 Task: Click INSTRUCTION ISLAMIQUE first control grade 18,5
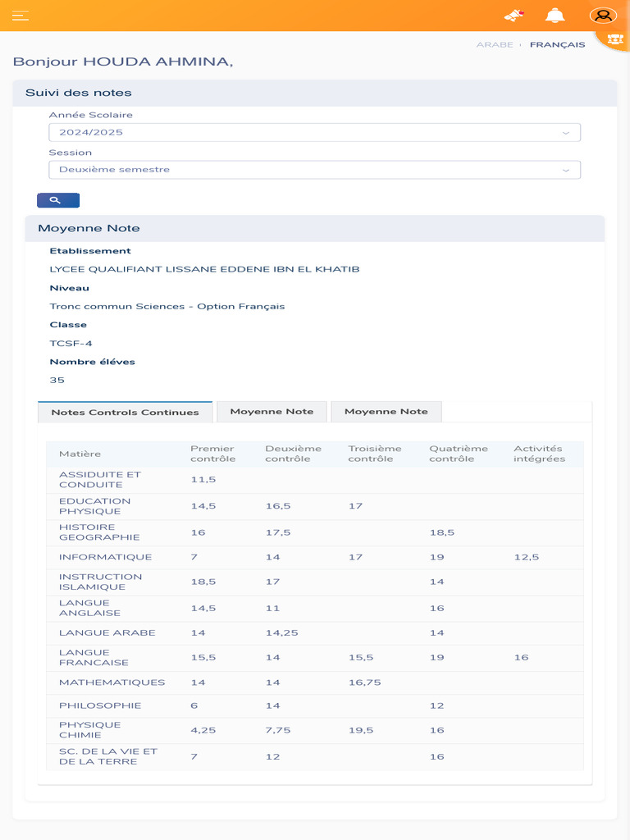pos(203,582)
